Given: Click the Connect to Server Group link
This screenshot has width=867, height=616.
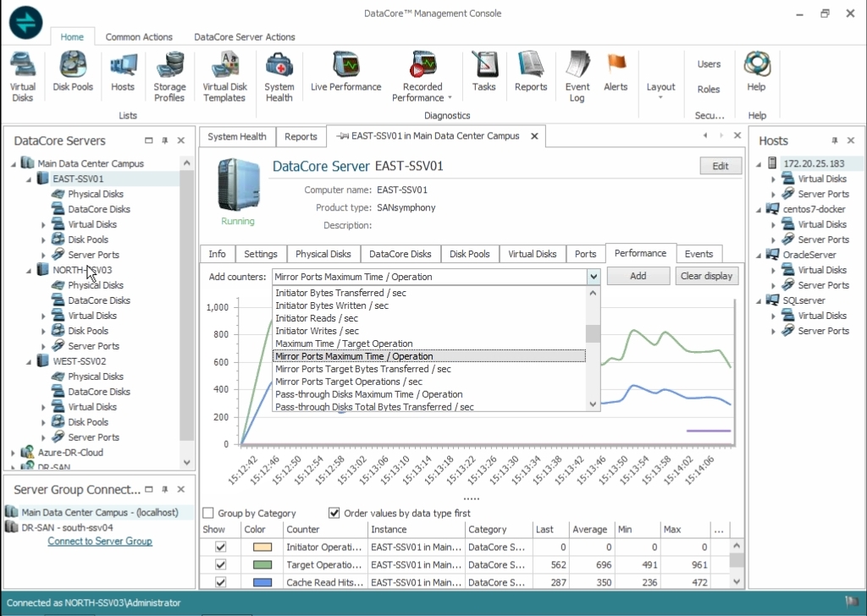Looking at the screenshot, I should (x=100, y=542).
